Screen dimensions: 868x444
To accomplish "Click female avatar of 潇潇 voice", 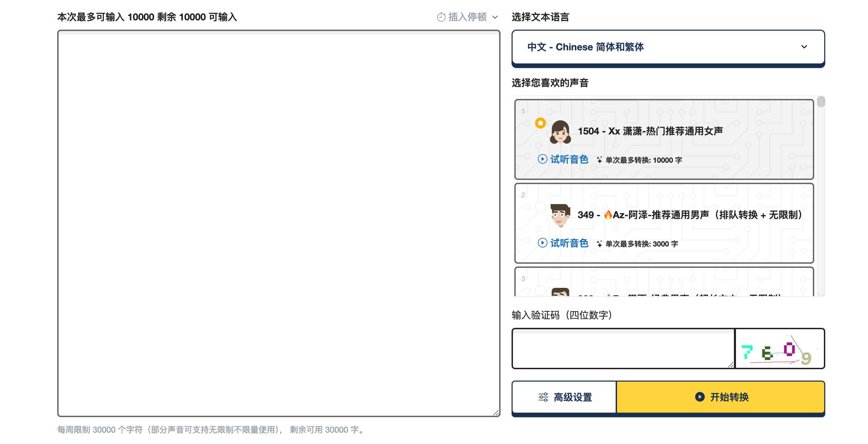I will (x=560, y=132).
